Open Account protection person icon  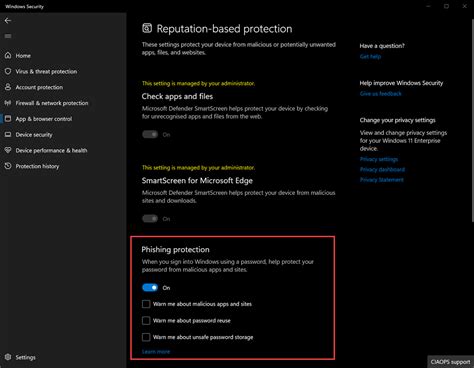[x=8, y=87]
